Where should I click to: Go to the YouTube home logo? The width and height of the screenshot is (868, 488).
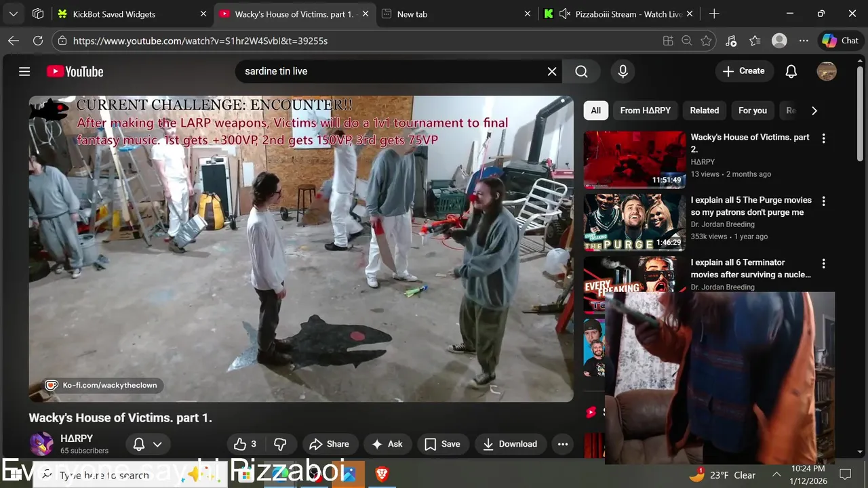coord(75,71)
